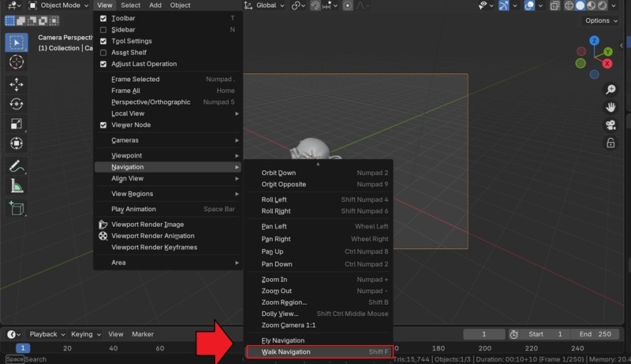Image resolution: width=631 pixels, height=364 pixels.
Task: Choose Walk Navigation from submenu
Action: tap(319, 352)
